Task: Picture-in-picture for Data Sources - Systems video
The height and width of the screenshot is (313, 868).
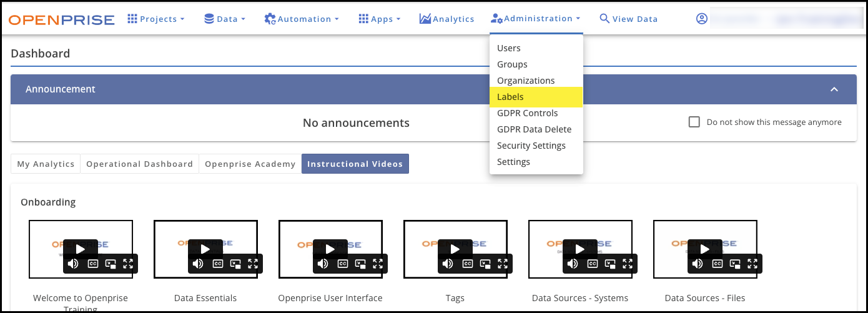Action: 610,264
